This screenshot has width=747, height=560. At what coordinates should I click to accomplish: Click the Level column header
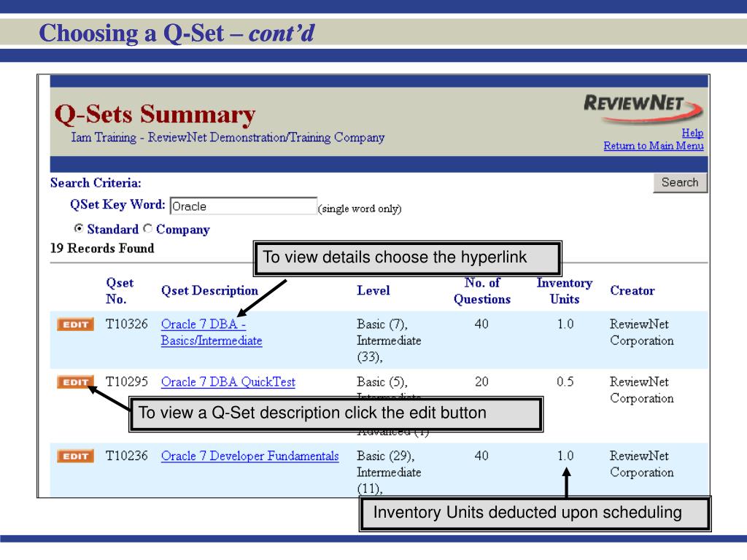pyautogui.click(x=373, y=290)
